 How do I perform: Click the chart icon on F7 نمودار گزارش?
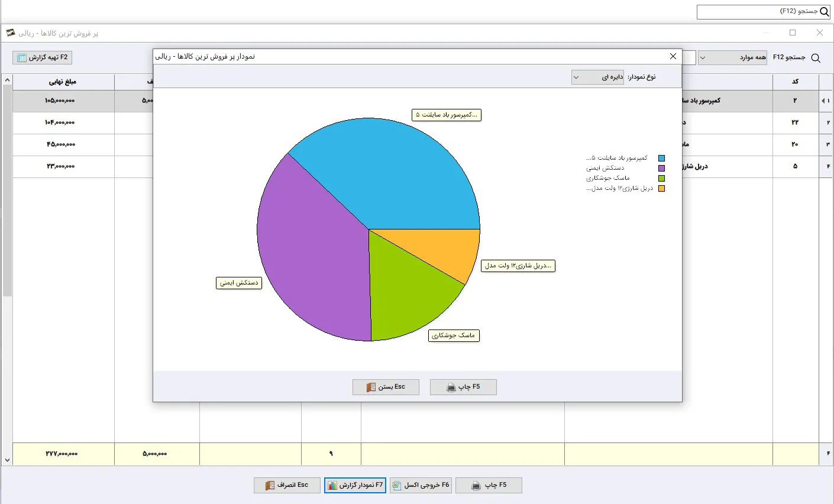pyautogui.click(x=332, y=485)
